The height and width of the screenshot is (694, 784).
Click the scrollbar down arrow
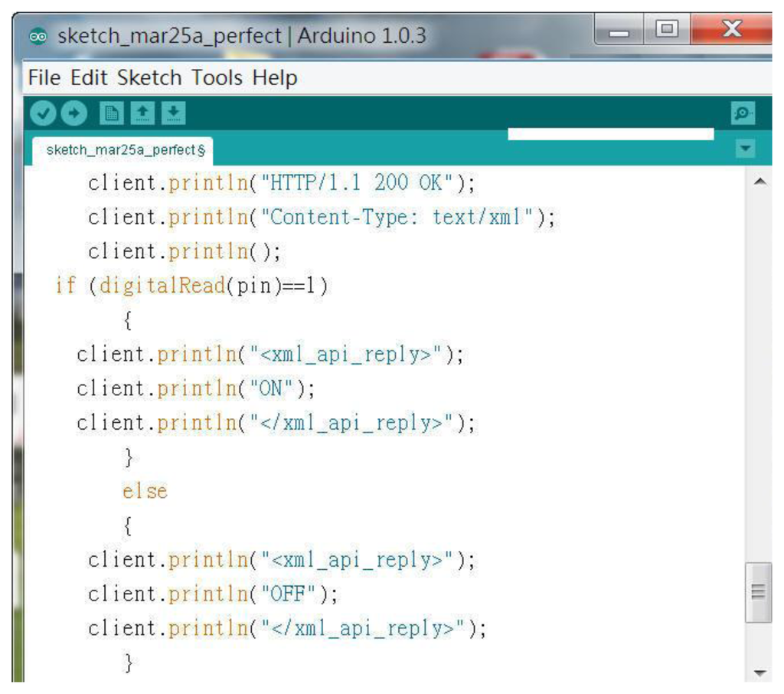[759, 672]
